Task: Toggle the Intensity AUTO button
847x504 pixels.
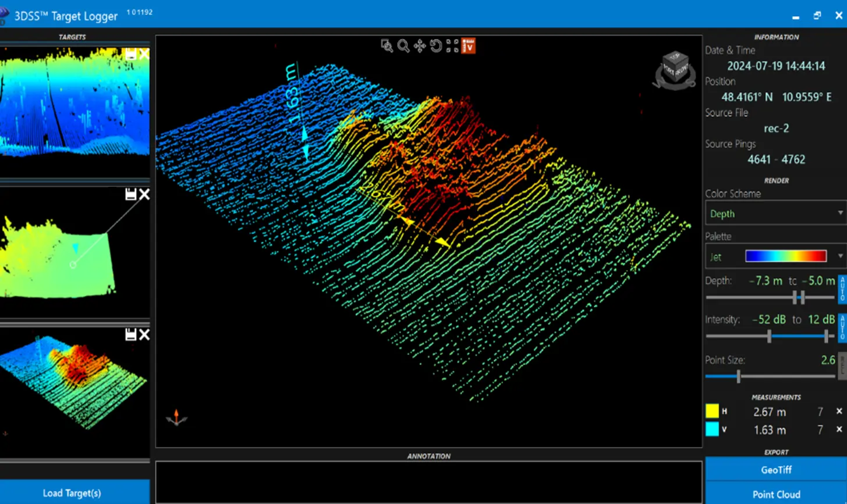Action: click(x=842, y=328)
